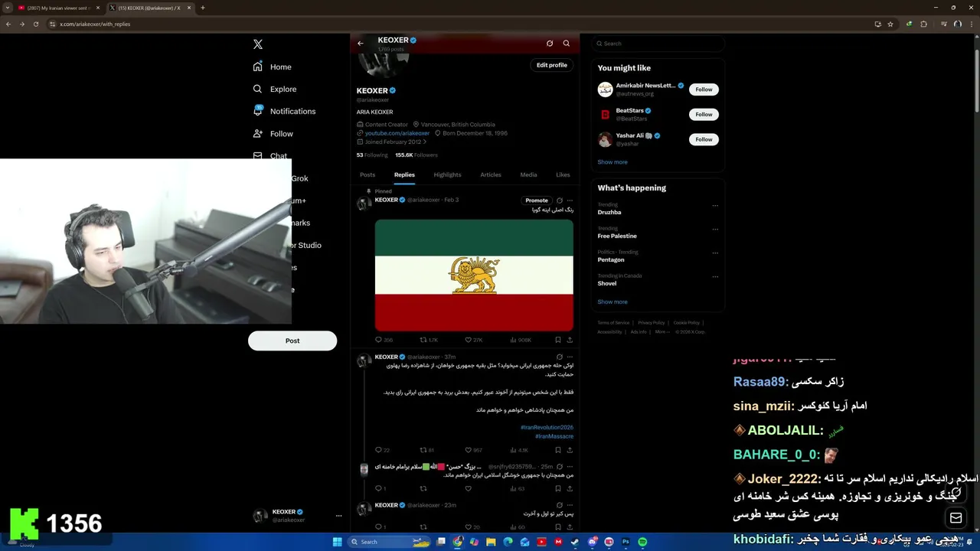Open Spotify from the Windows taskbar

pos(642,542)
